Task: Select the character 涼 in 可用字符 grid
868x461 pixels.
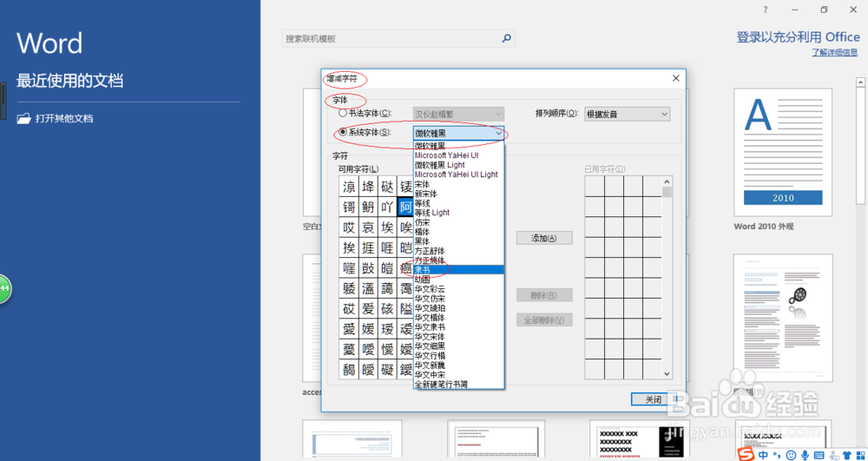Action: click(x=349, y=187)
